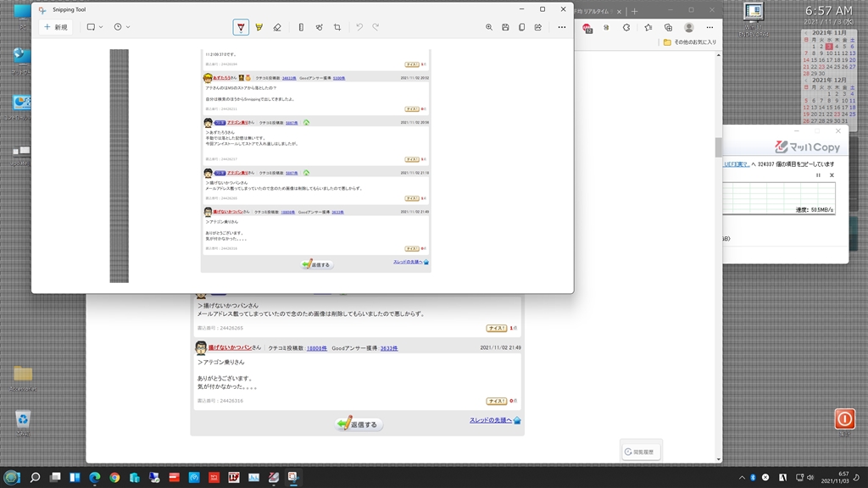Open Edge's favorites star list

tap(648, 28)
